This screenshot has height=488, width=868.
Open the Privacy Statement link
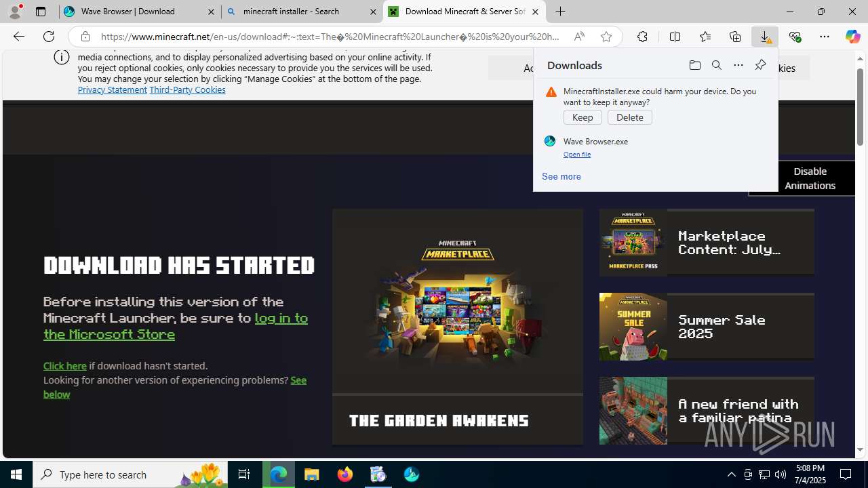(x=112, y=89)
